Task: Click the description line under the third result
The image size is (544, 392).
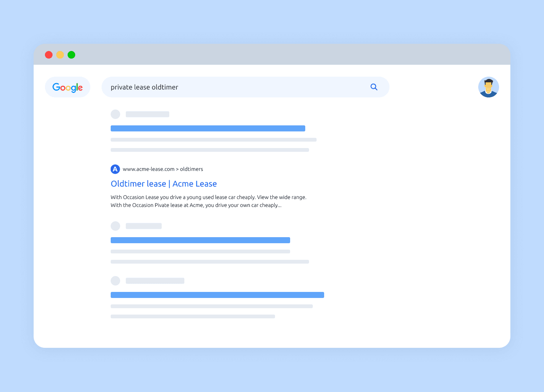Action: tap(200, 251)
